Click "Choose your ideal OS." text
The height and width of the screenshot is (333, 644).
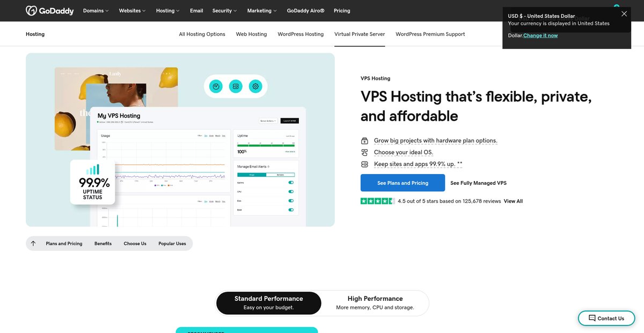click(x=404, y=153)
